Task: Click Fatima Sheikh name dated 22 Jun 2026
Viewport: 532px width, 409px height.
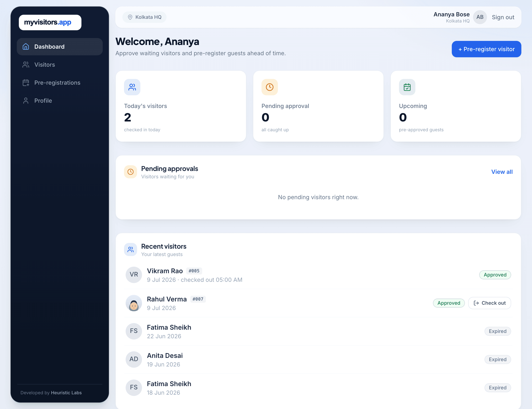Action: pos(169,327)
